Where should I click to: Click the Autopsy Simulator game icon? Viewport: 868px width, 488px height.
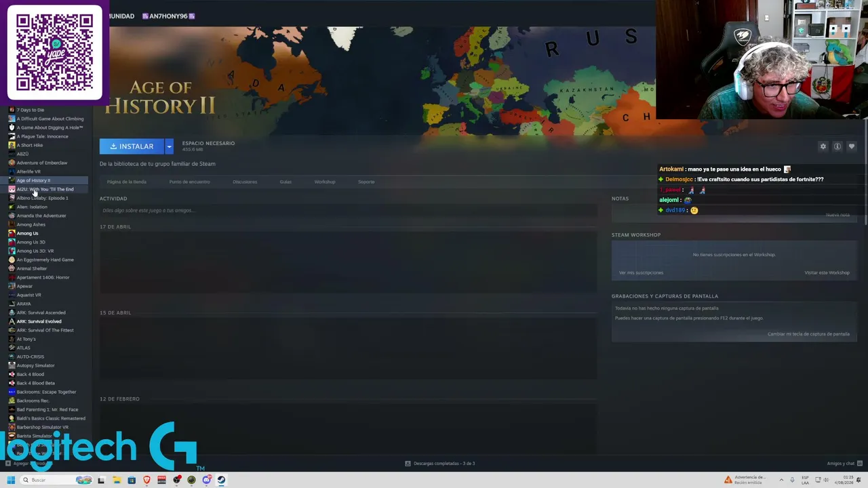12,365
